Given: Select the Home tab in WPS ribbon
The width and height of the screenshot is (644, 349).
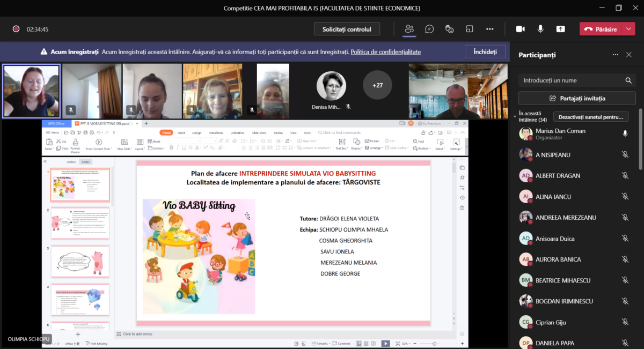Looking at the screenshot, I should click(166, 132).
